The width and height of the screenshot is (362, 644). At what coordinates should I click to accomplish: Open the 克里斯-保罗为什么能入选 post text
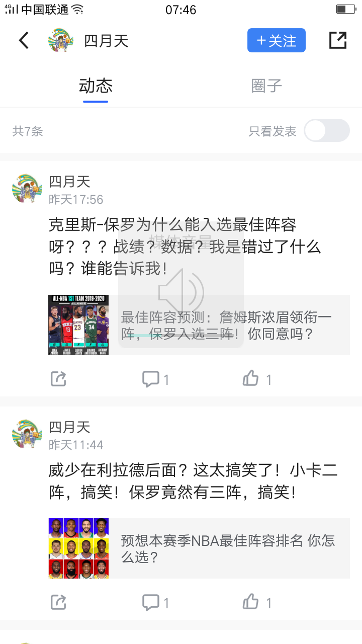(185, 247)
